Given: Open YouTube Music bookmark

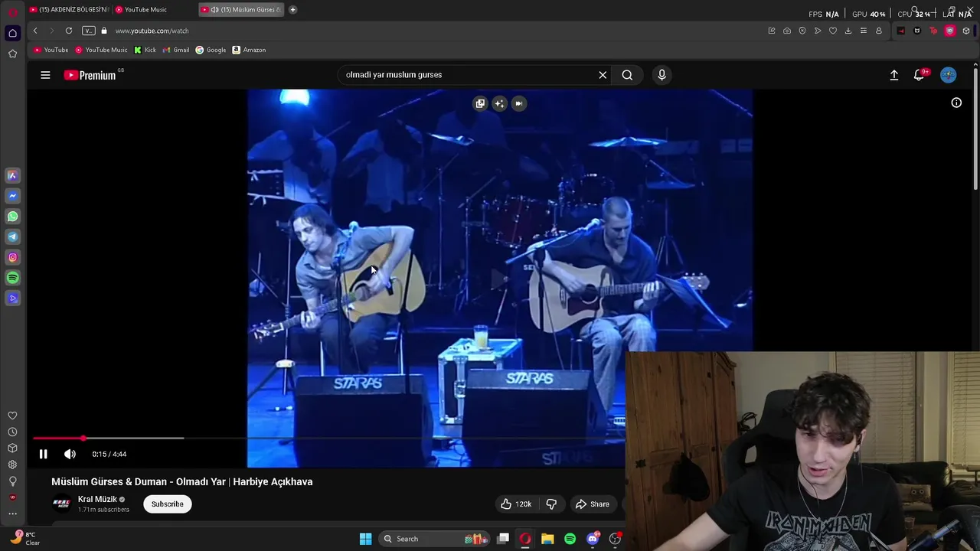Looking at the screenshot, I should click(x=101, y=50).
